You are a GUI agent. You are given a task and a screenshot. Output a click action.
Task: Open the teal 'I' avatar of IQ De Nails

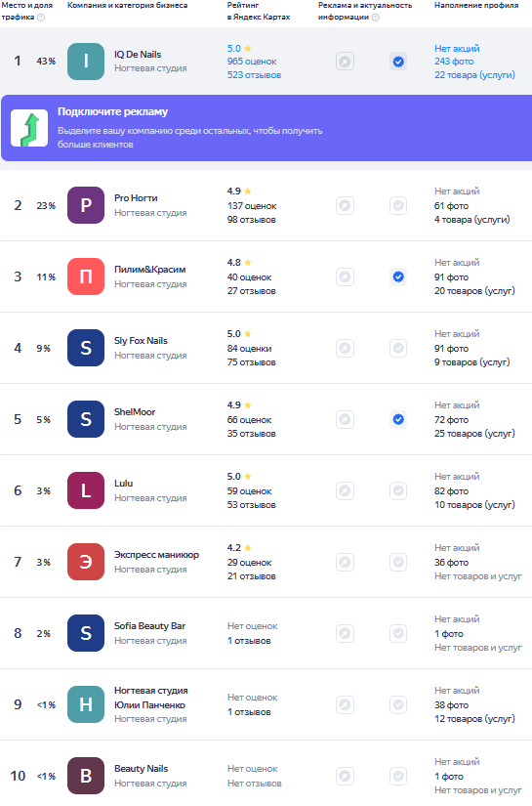point(86,62)
